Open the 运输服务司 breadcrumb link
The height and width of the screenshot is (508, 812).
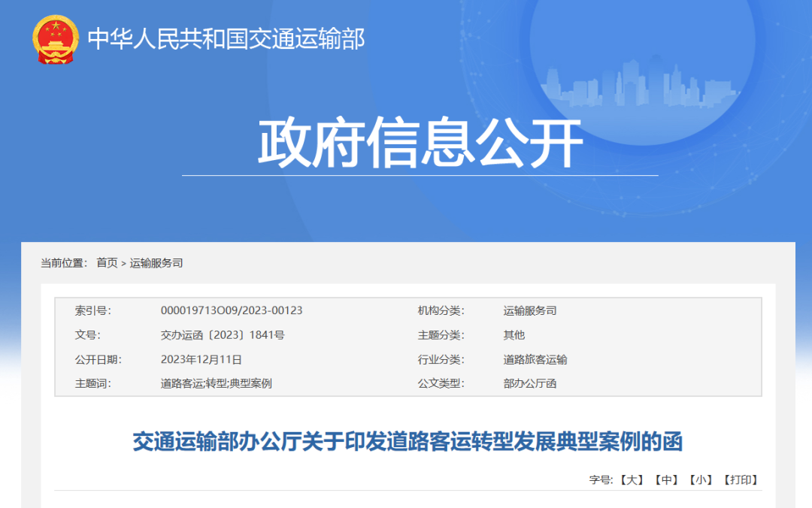point(158,263)
